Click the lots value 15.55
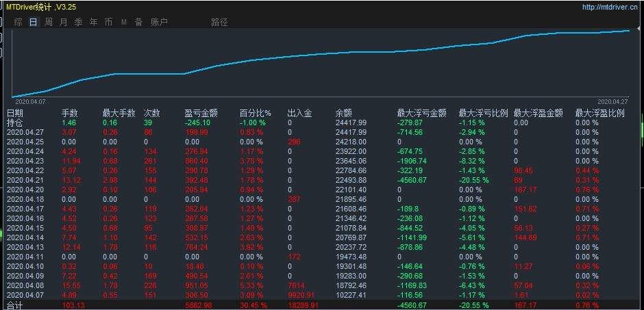The height and width of the screenshot is (310, 644). [x=71, y=285]
